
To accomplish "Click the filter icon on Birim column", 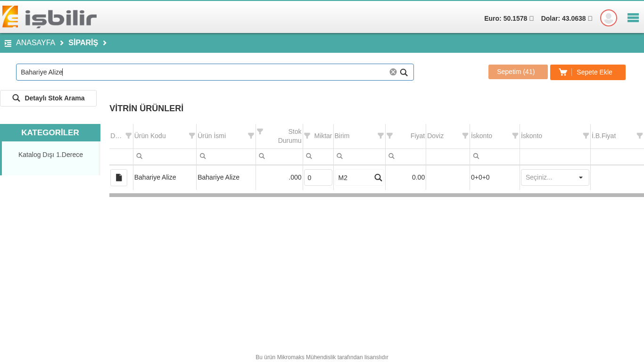I will (x=380, y=136).
